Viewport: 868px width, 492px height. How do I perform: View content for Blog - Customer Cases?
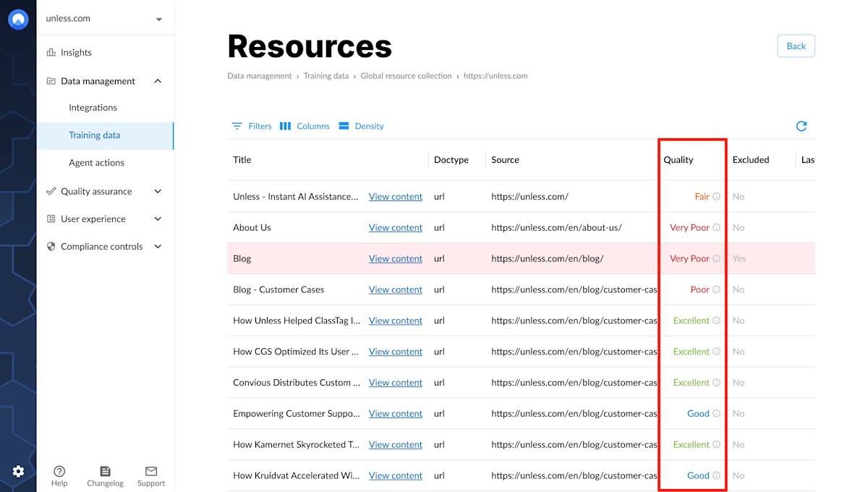coord(396,289)
